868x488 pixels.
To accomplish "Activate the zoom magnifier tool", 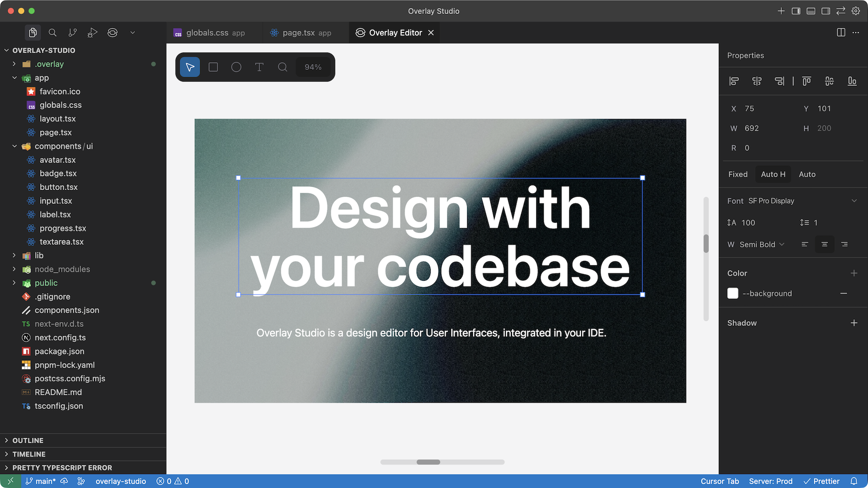I will tap(283, 67).
